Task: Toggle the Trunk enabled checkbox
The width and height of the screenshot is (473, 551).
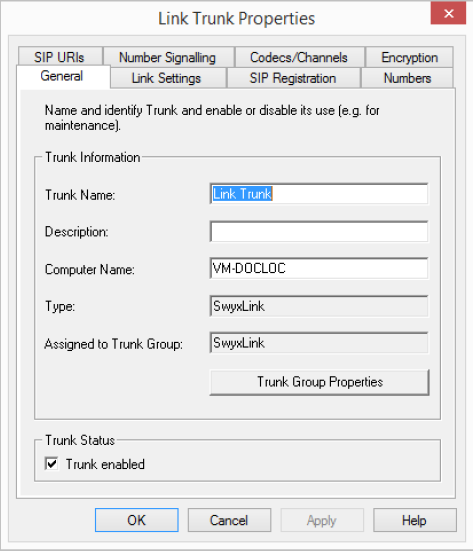Action: [x=52, y=464]
